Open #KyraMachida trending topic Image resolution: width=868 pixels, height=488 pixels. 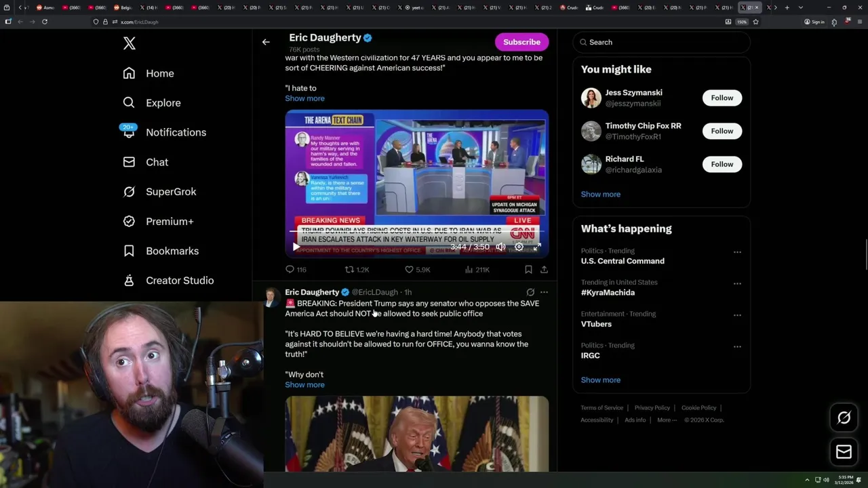point(608,293)
